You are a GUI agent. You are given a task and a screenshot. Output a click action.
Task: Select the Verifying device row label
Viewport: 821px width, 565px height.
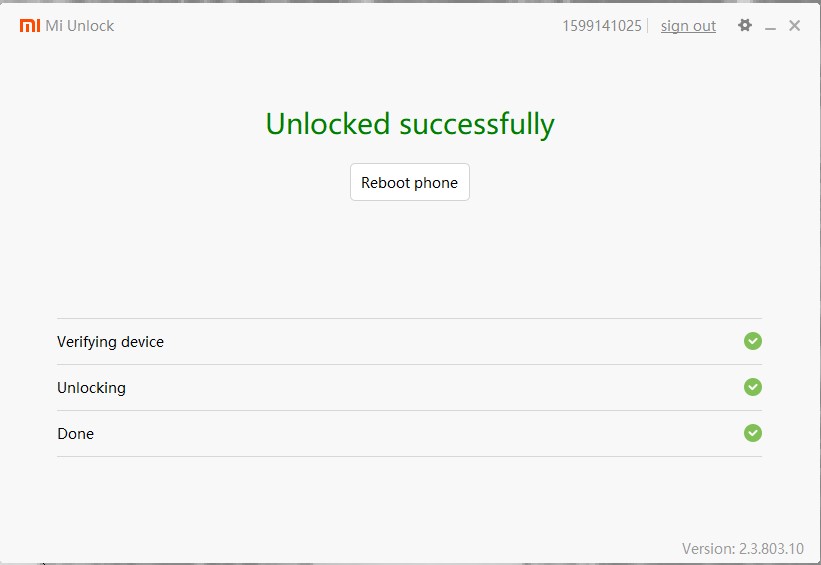coord(110,342)
